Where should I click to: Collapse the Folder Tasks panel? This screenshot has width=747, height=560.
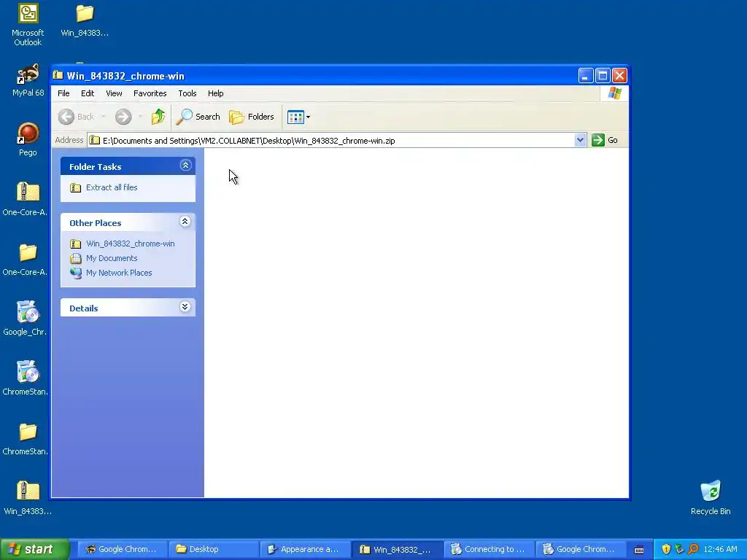185,166
